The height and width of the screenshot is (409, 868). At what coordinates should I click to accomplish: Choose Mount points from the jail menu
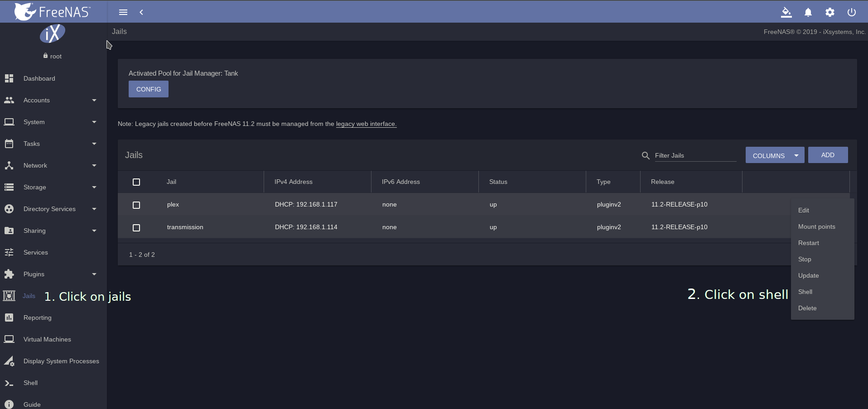pyautogui.click(x=822, y=226)
